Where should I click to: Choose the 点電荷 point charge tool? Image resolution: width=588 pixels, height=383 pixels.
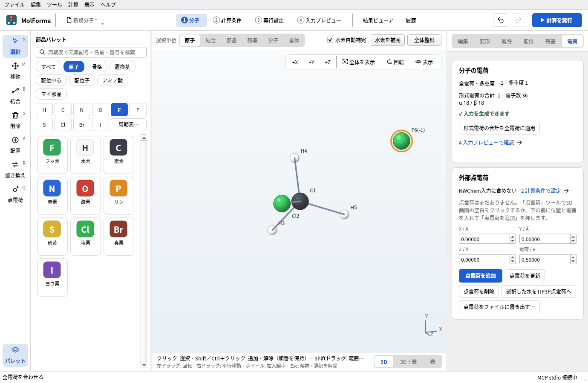[x=15, y=194]
